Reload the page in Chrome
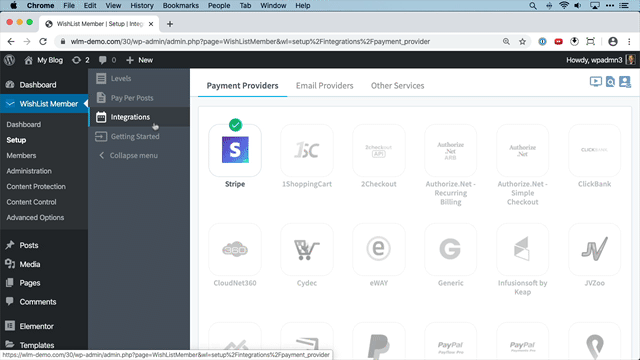The image size is (640, 360). tap(43, 41)
